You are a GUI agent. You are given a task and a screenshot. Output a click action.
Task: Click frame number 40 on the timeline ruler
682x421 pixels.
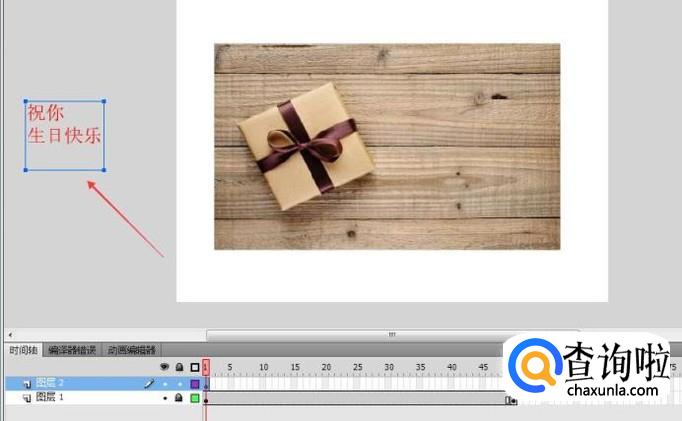coord(452,368)
